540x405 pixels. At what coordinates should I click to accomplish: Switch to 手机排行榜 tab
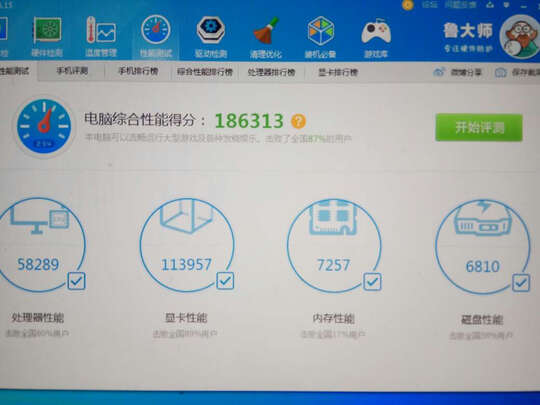click(138, 71)
